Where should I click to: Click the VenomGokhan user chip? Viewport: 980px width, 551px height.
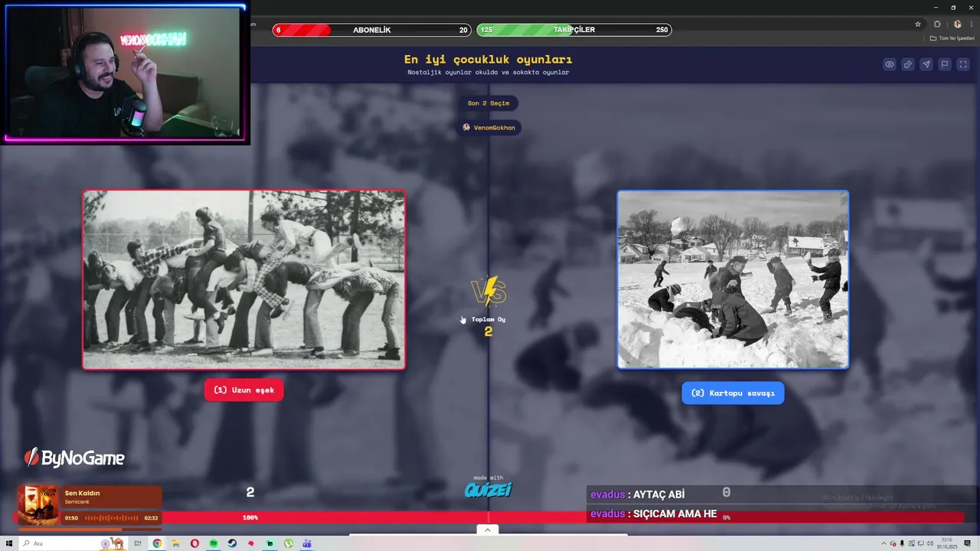coord(488,127)
